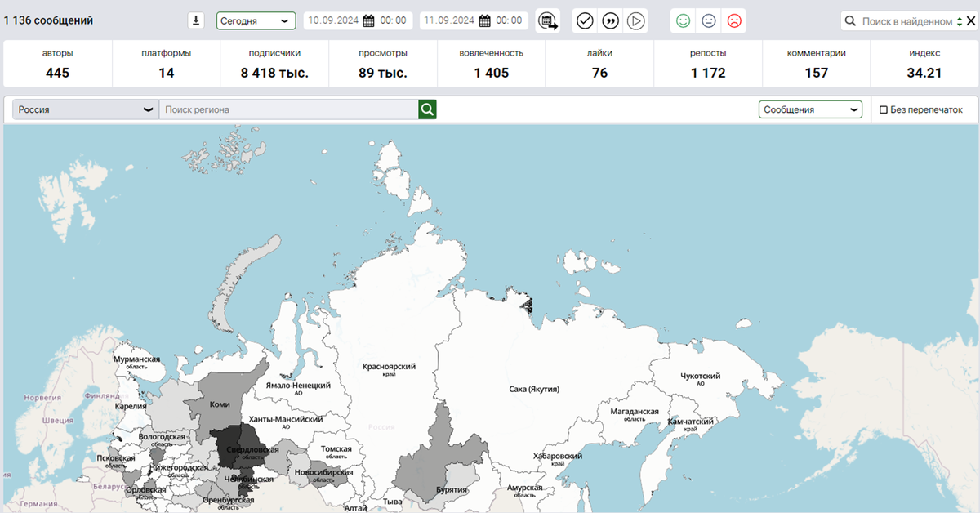Image resolution: width=980 pixels, height=513 pixels.
Task: Filter by negative red sad face
Action: [x=734, y=21]
